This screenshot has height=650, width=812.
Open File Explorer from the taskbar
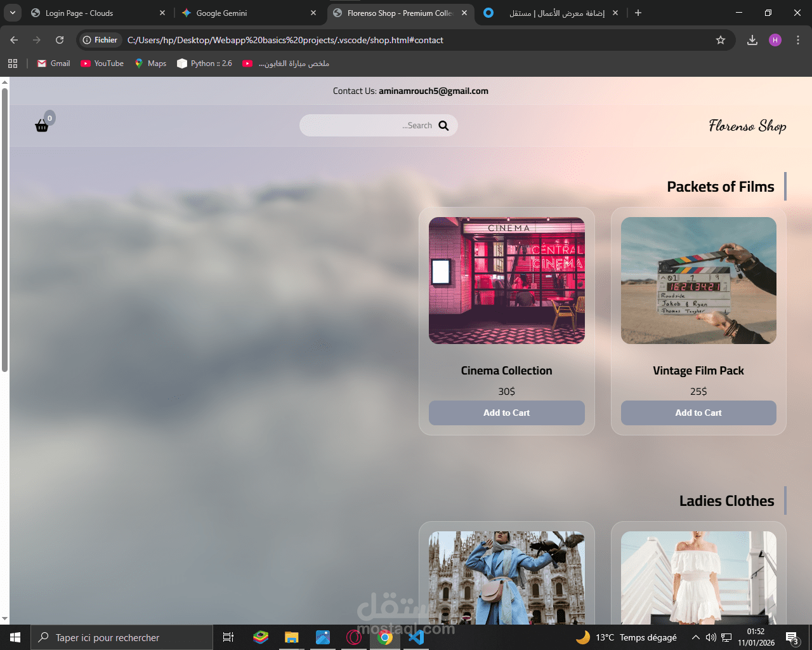click(291, 637)
